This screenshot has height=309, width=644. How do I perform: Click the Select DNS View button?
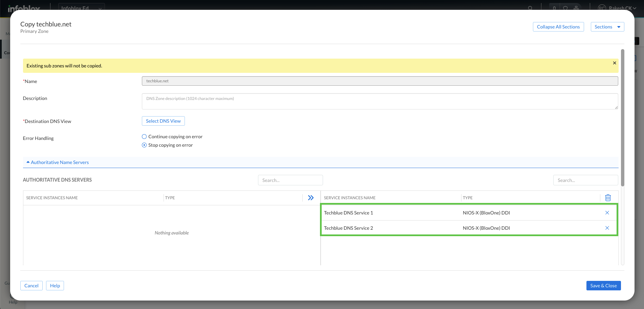pos(163,121)
